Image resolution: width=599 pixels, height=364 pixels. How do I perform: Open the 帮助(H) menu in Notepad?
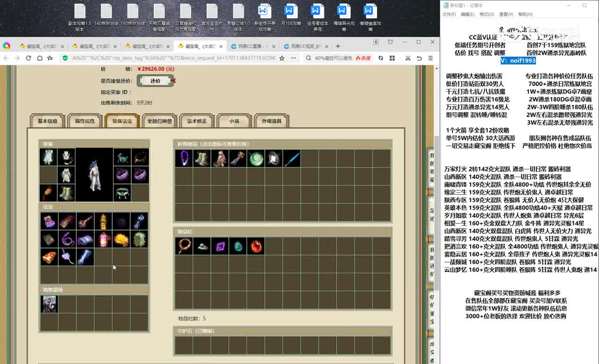[x=526, y=15]
